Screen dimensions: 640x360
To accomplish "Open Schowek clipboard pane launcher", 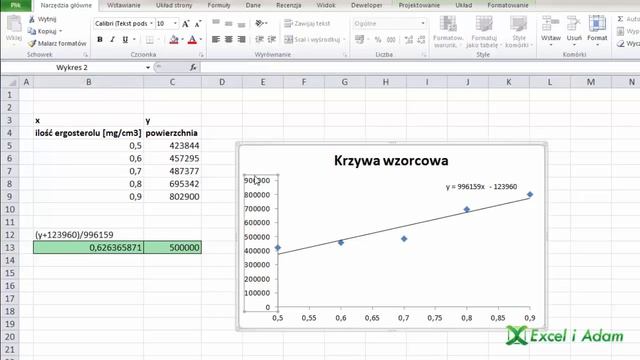I will [85, 55].
